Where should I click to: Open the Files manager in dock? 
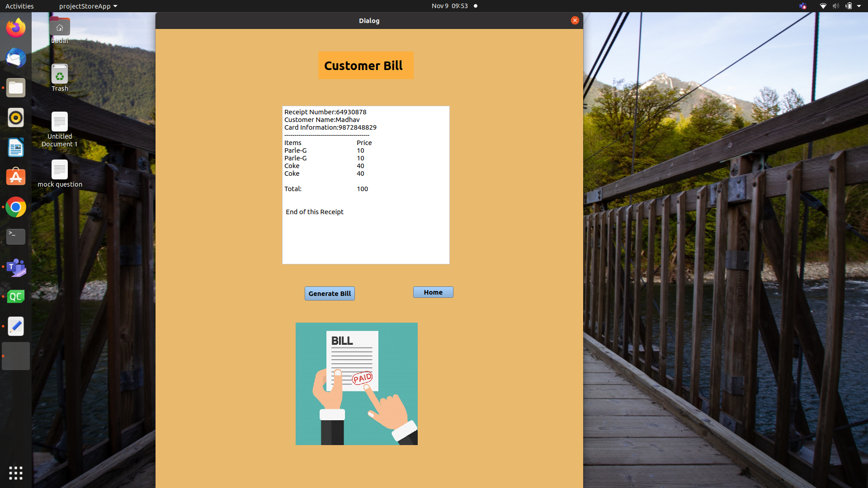[16, 88]
